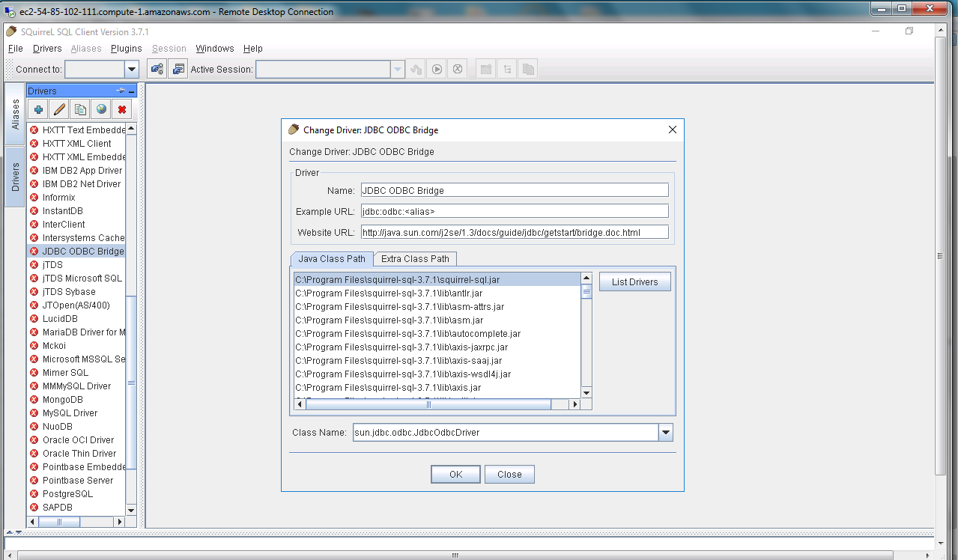This screenshot has height=560, width=958.
Task: Click the icon left of Active Session label
Action: coord(178,70)
